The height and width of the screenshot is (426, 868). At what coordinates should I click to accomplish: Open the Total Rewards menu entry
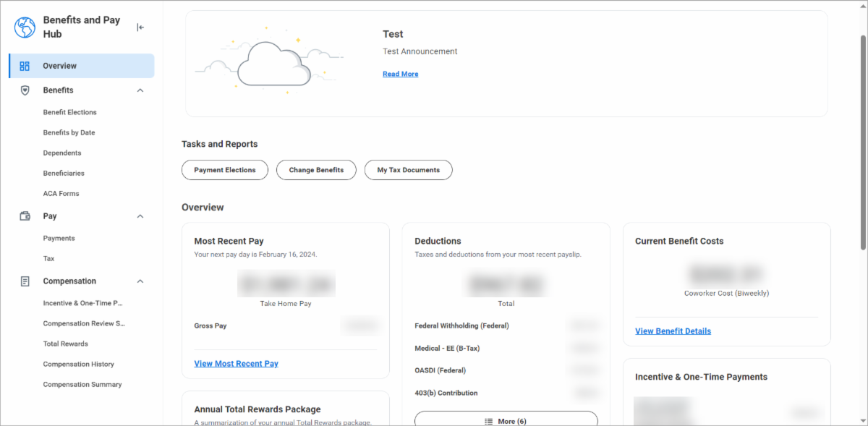click(x=64, y=344)
